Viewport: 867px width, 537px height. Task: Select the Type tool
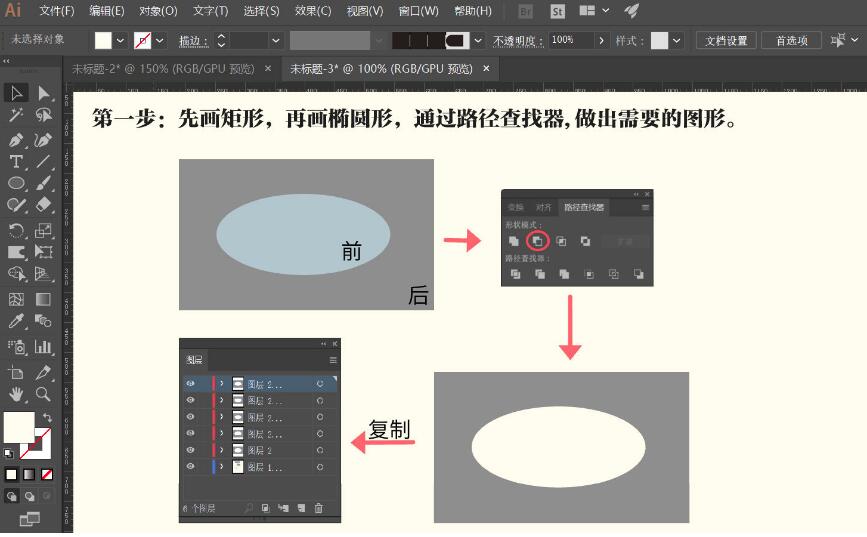[17, 162]
